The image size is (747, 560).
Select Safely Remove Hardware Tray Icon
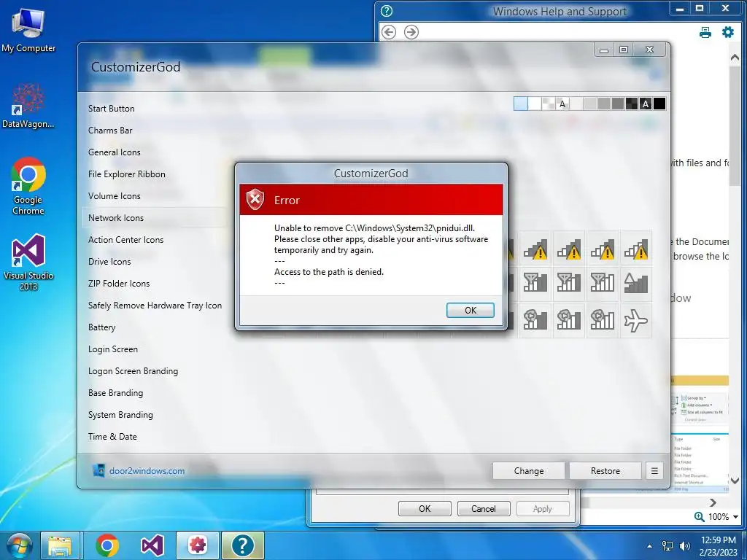point(155,306)
